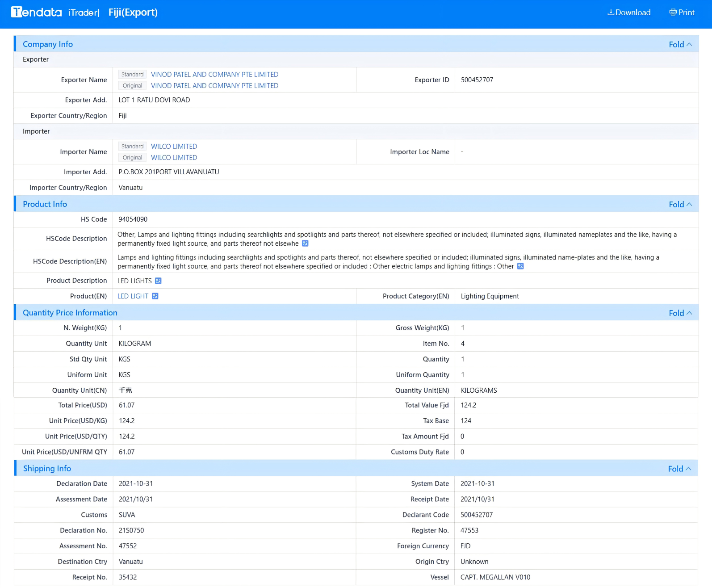This screenshot has height=588, width=712.
Task: Select Declaration No. 21S0750
Action: pos(131,531)
